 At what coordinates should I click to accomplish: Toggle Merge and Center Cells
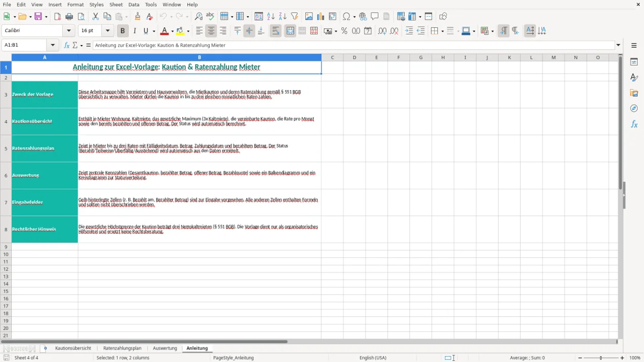click(x=290, y=31)
